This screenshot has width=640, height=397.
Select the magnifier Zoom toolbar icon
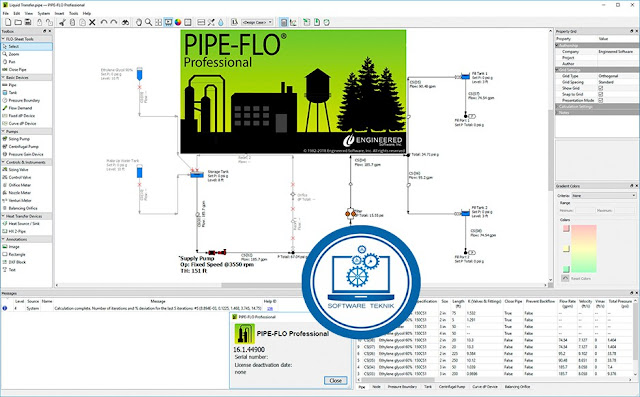point(149,22)
